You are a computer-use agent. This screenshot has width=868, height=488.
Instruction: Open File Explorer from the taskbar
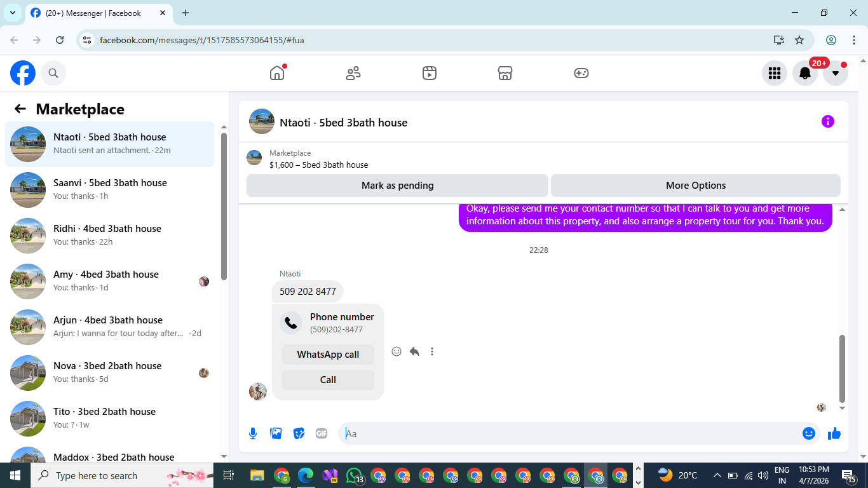(x=257, y=475)
